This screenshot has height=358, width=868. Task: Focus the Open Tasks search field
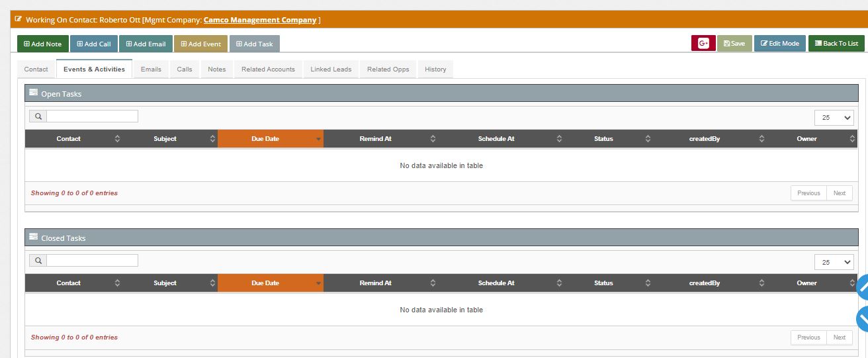click(x=92, y=116)
